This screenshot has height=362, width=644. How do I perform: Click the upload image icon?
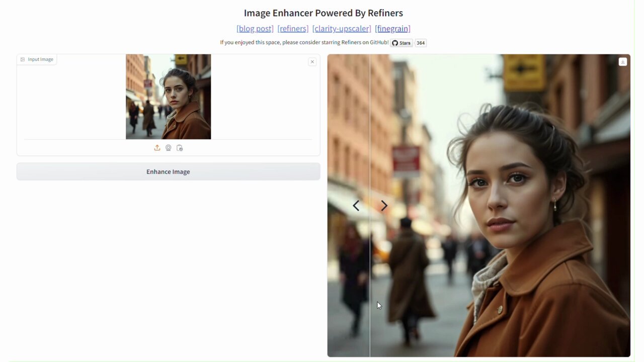pos(157,148)
